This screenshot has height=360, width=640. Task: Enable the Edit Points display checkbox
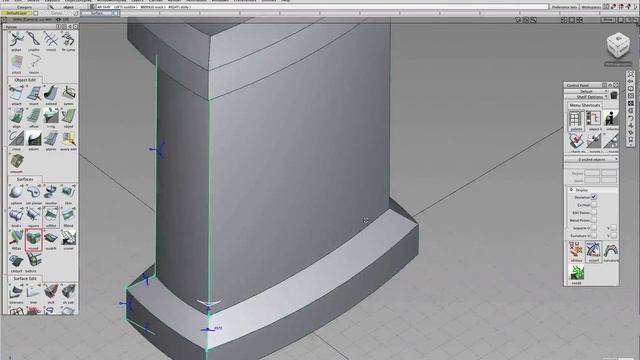coord(594,212)
